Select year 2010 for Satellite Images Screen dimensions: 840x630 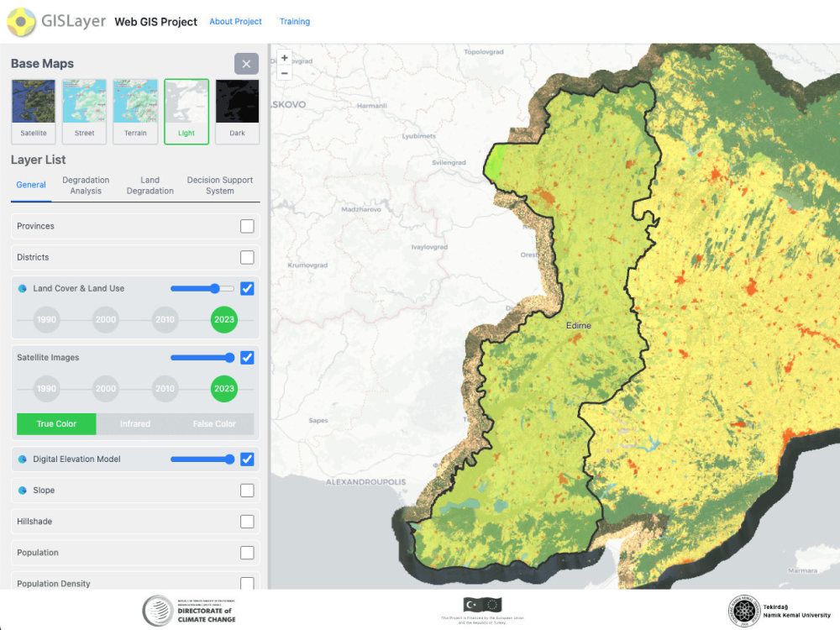click(165, 388)
